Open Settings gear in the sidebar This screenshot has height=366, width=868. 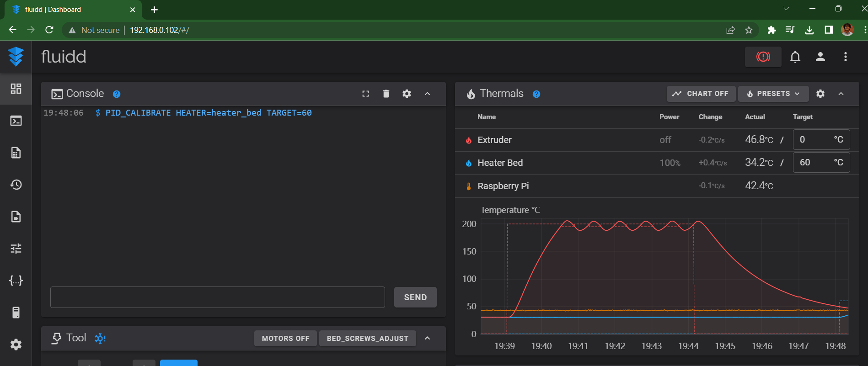pos(16,345)
